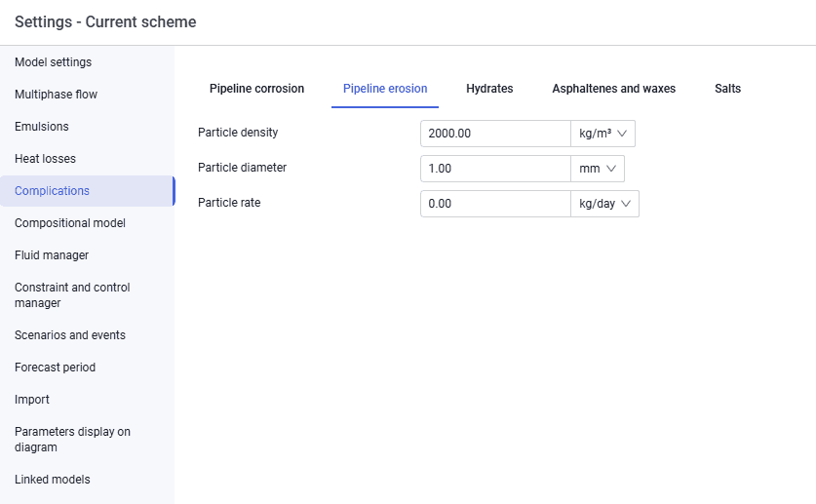Open Constraint and control manager
Viewport: 816px width, 504px height.
click(72, 295)
